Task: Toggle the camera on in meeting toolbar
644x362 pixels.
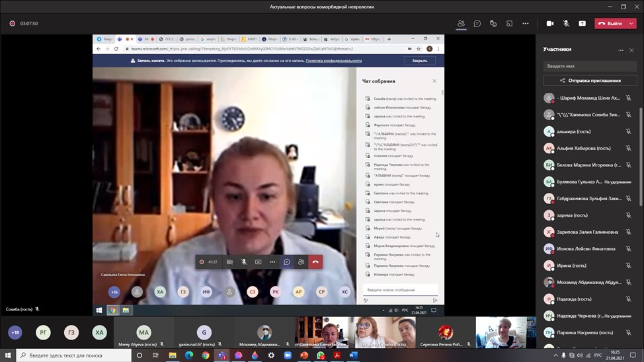Action: [549, 23]
